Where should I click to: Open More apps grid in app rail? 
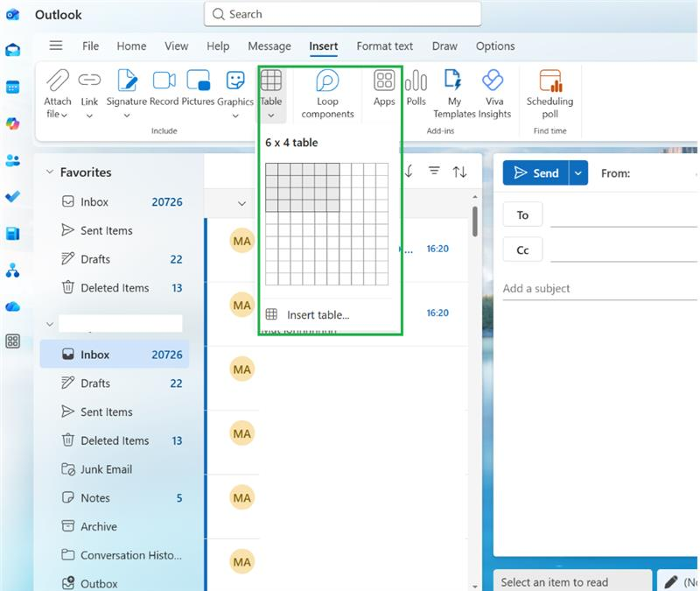(x=12, y=341)
